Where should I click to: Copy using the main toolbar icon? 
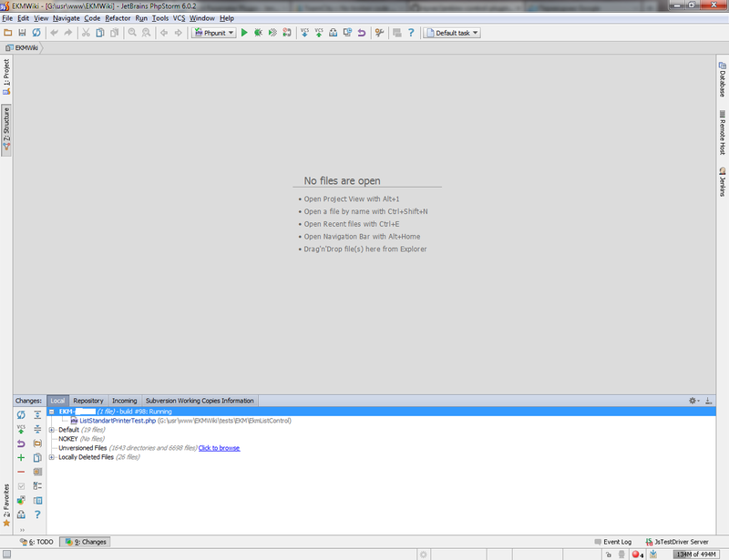[x=100, y=33]
